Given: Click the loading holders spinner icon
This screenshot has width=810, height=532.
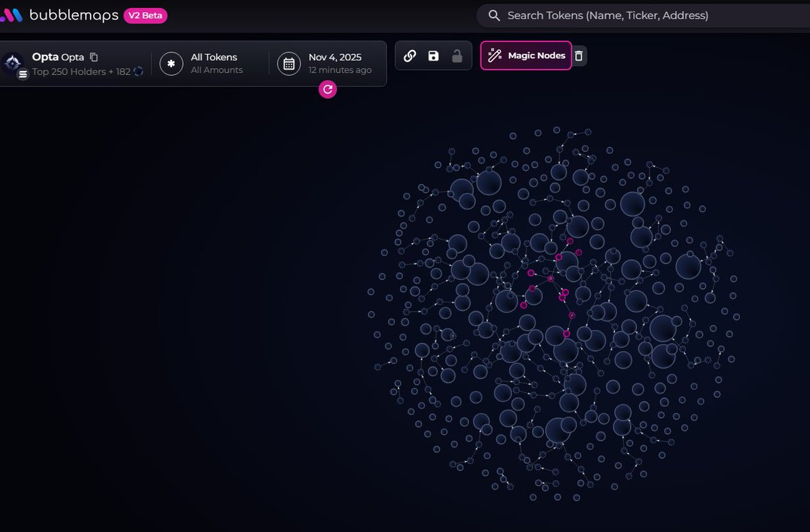Looking at the screenshot, I should (x=138, y=72).
